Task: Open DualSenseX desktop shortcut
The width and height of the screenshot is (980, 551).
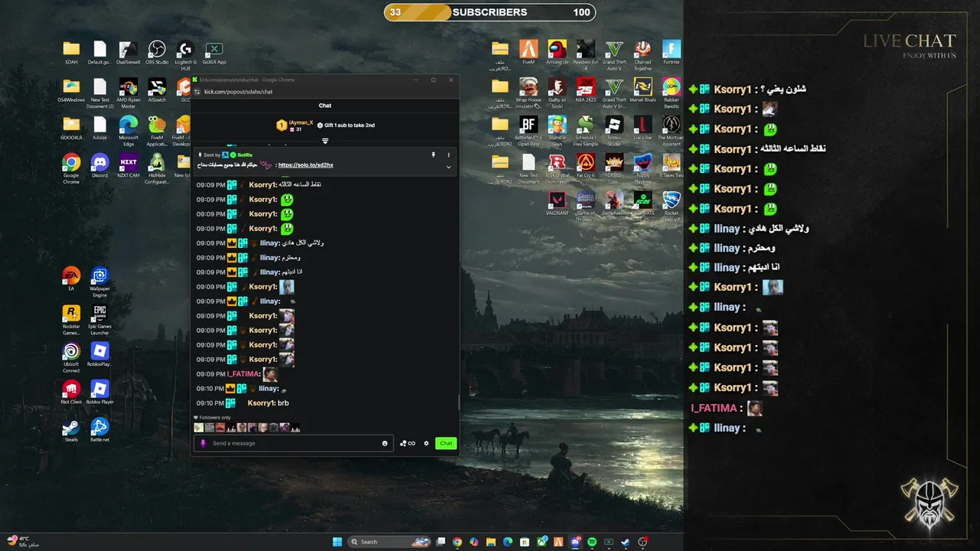Action: point(129,53)
